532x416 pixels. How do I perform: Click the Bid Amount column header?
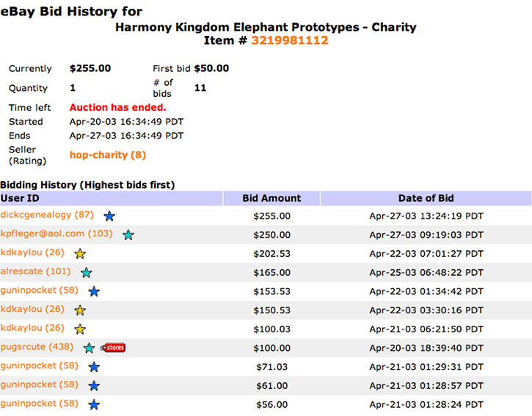272,198
